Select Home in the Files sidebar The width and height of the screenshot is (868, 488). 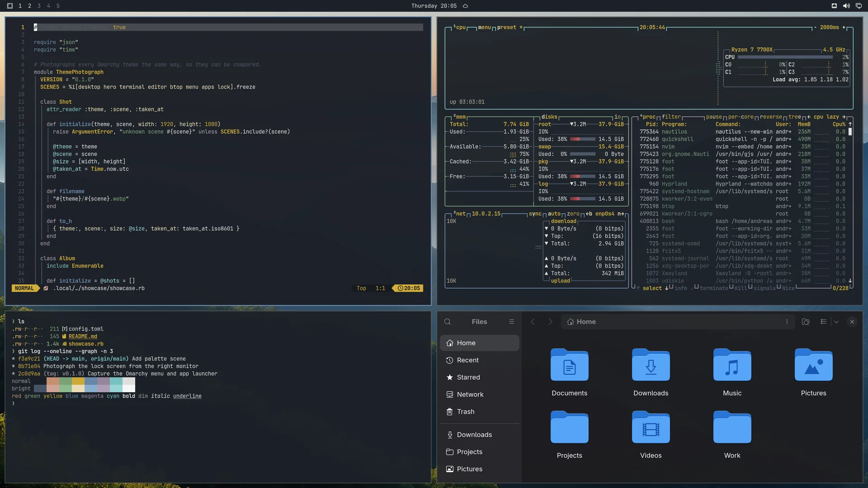click(x=480, y=343)
